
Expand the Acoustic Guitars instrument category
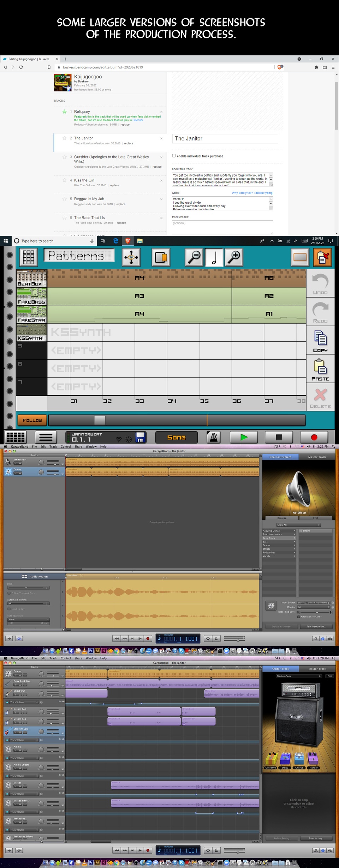point(279,531)
